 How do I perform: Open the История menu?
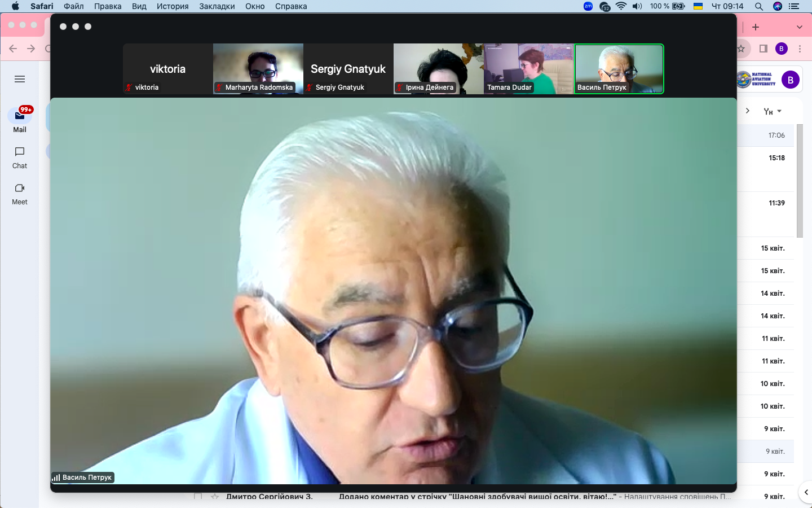173,6
